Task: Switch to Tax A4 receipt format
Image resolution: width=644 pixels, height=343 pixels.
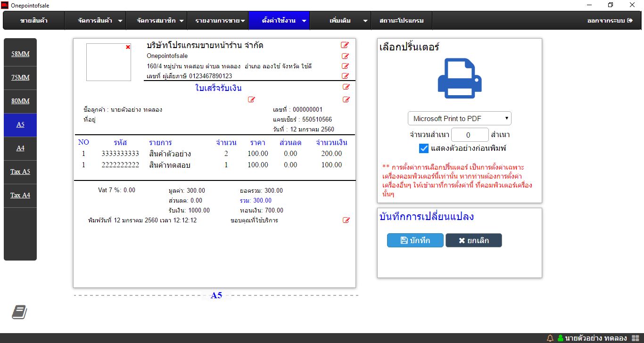Action: [x=20, y=195]
